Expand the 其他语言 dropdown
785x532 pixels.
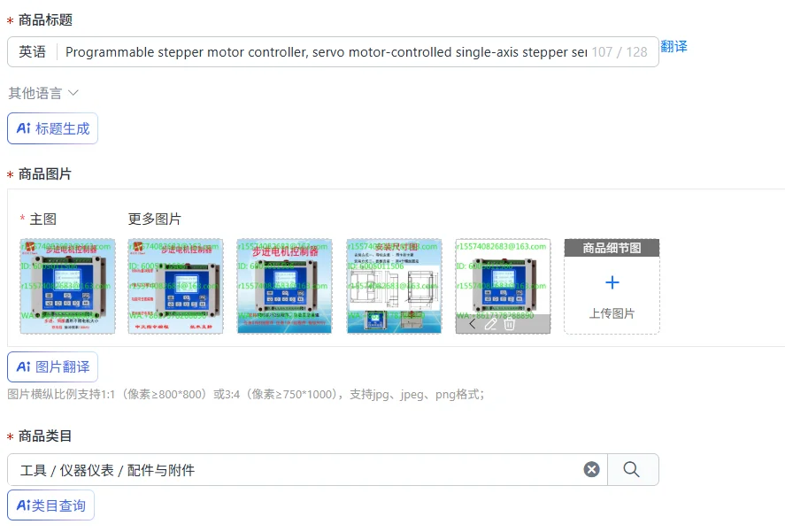(x=43, y=93)
